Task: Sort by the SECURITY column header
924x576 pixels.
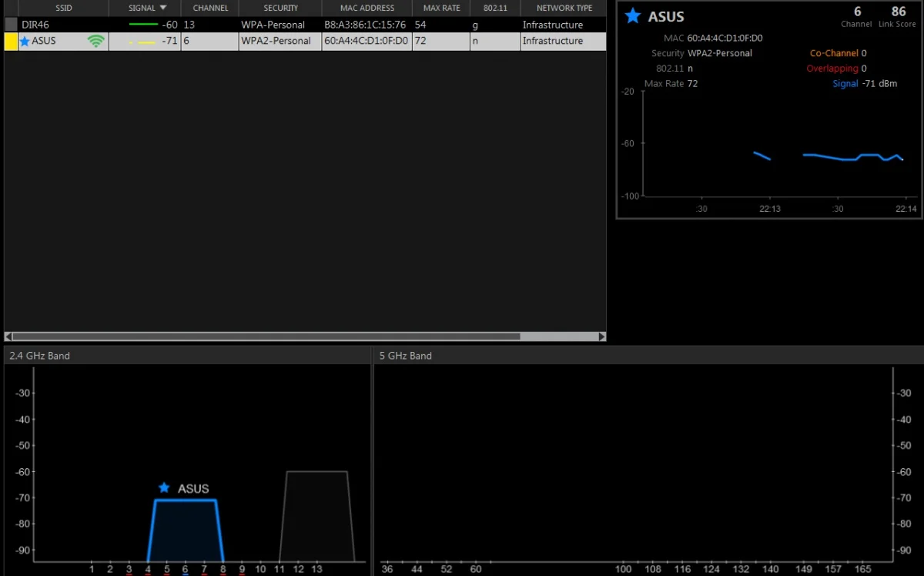Action: point(280,8)
